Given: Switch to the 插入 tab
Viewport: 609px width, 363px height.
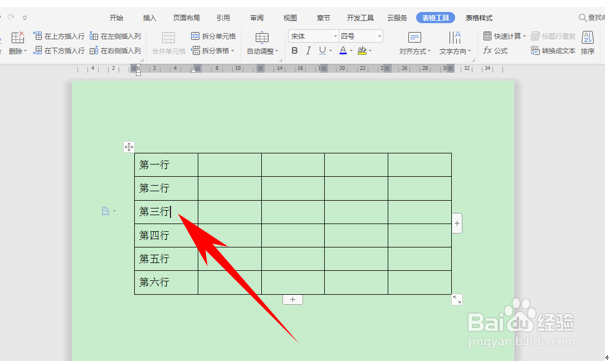Looking at the screenshot, I should pos(150,18).
